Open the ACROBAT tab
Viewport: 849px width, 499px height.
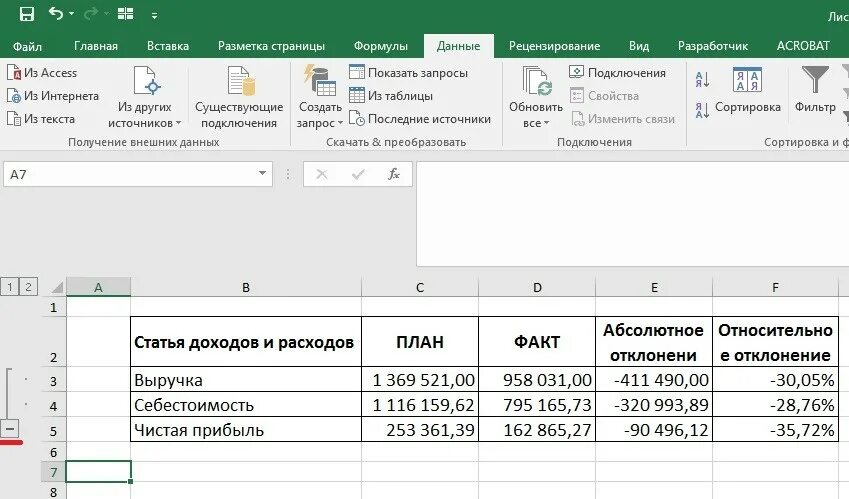pyautogui.click(x=803, y=46)
